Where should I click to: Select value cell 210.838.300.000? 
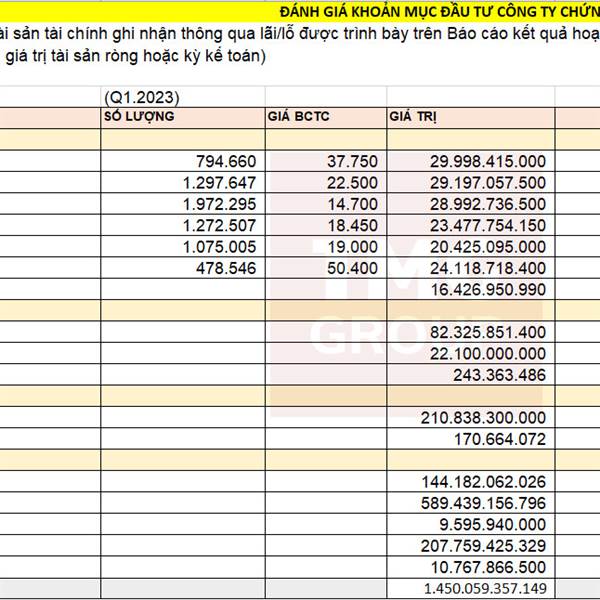coord(471,417)
